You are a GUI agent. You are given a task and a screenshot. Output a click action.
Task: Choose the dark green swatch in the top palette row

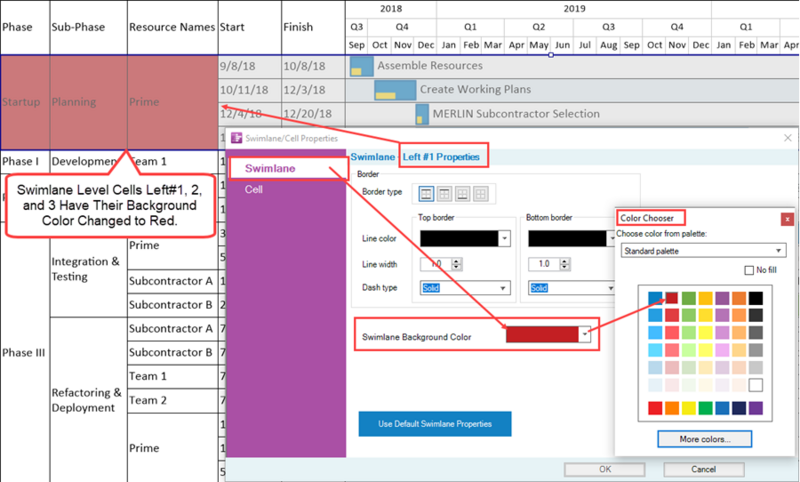[689, 298]
